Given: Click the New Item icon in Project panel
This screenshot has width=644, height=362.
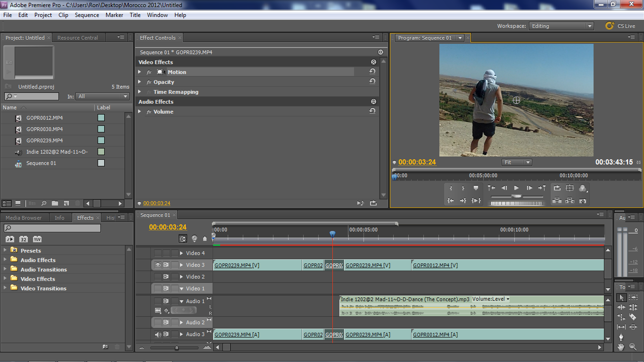Looking at the screenshot, I should [66, 203].
